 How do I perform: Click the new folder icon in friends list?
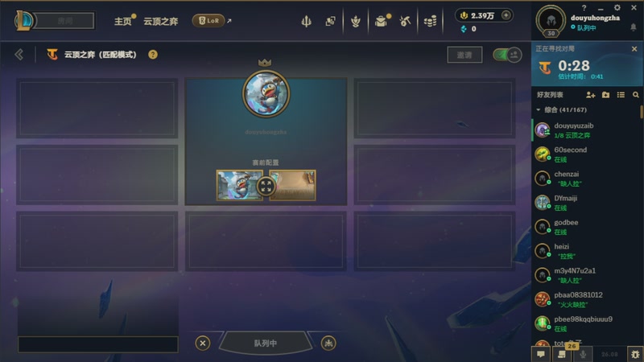pos(606,95)
